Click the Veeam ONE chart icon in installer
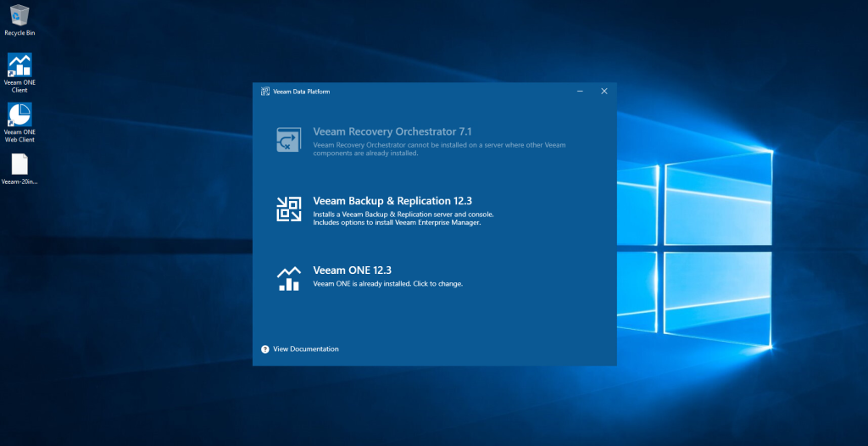The height and width of the screenshot is (446, 868). (x=289, y=279)
